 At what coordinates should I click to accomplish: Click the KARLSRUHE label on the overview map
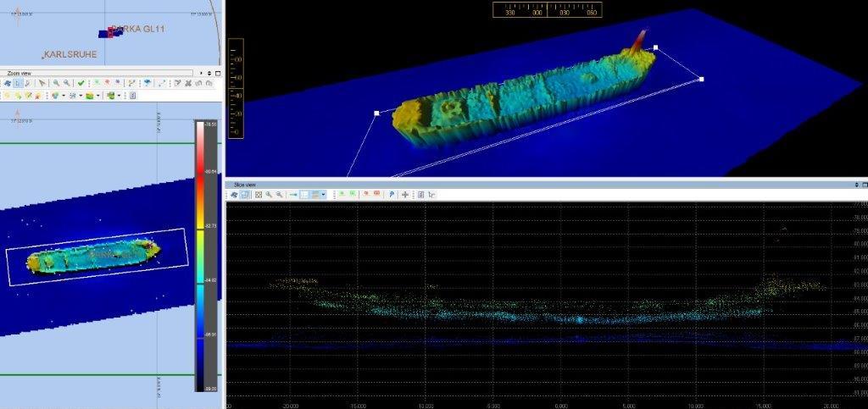pyautogui.click(x=70, y=54)
